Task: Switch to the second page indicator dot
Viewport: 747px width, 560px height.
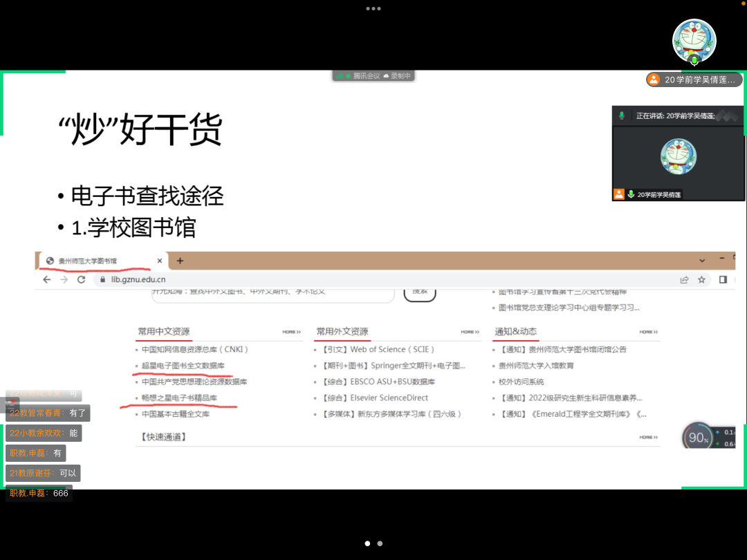Action: point(380,543)
